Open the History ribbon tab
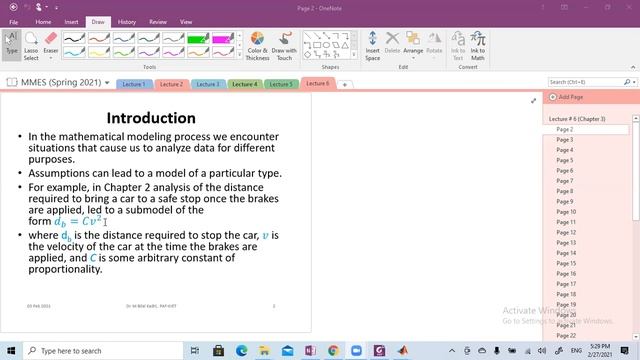This screenshot has width=640, height=360. 127,22
